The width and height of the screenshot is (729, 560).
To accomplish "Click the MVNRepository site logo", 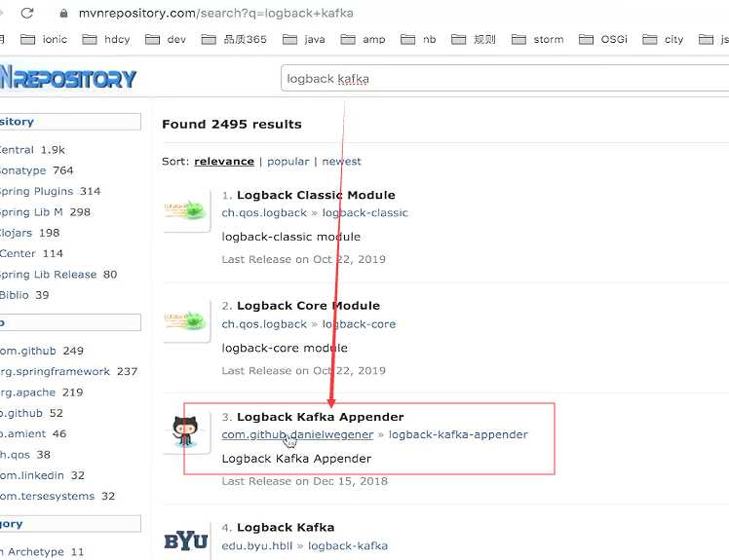I will point(68,78).
